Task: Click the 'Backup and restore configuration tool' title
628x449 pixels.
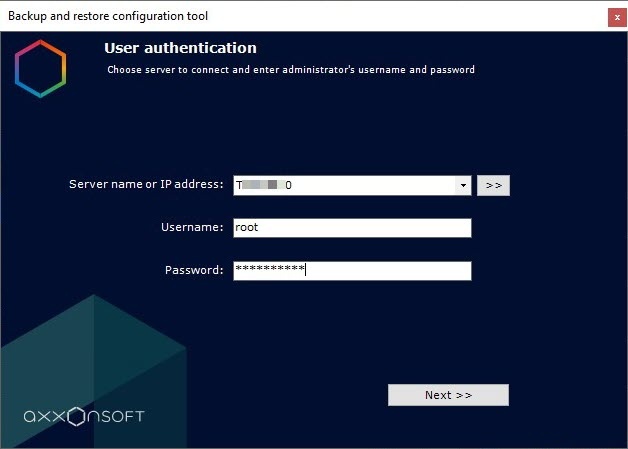Action: [x=108, y=17]
